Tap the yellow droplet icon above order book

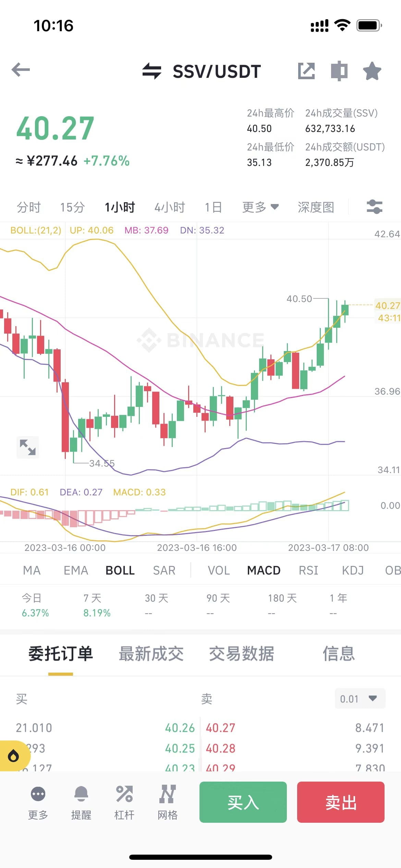pyautogui.click(x=14, y=755)
